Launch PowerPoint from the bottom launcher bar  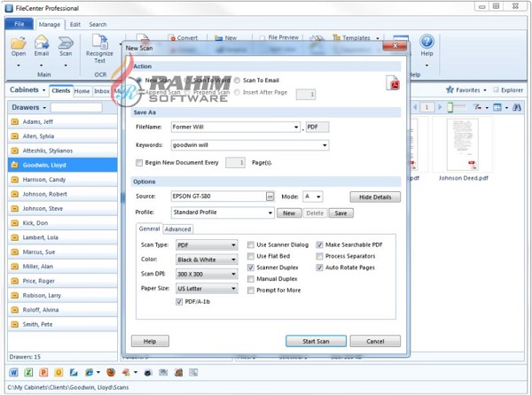43,373
